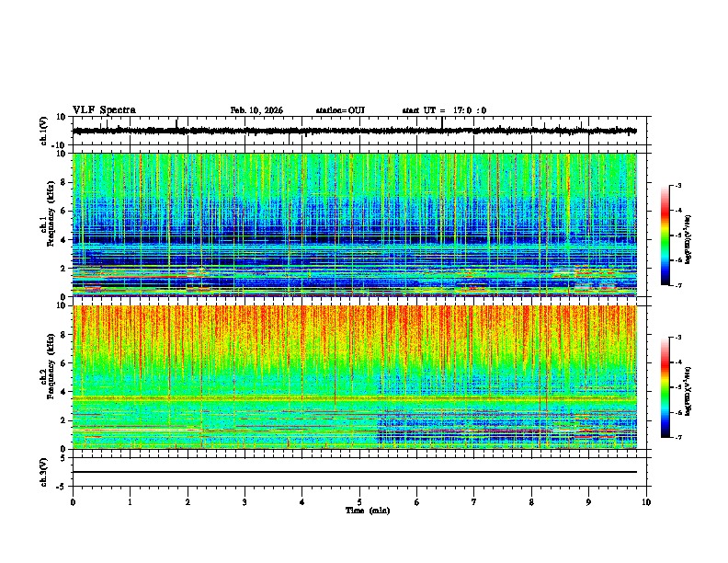The width and height of the screenshot is (728, 563).
Task: Click the "3" tick on the Time axis
Action: (245, 502)
